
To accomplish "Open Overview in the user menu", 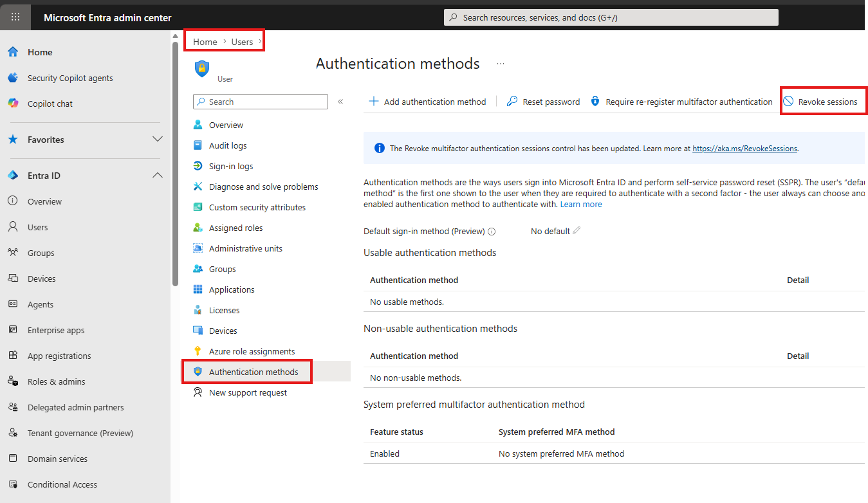I will 226,125.
